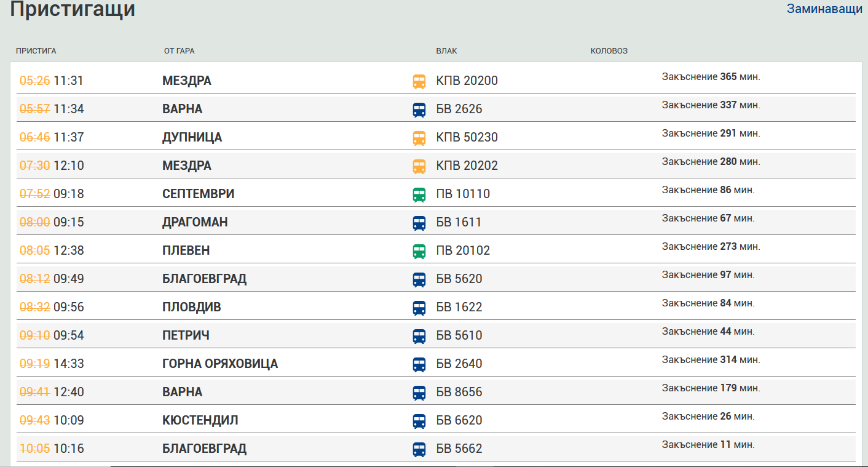Screen dimensions: 868x467
Task: Select the ГОРНА ОРЯХОВИЦА station name
Action: click(x=220, y=364)
